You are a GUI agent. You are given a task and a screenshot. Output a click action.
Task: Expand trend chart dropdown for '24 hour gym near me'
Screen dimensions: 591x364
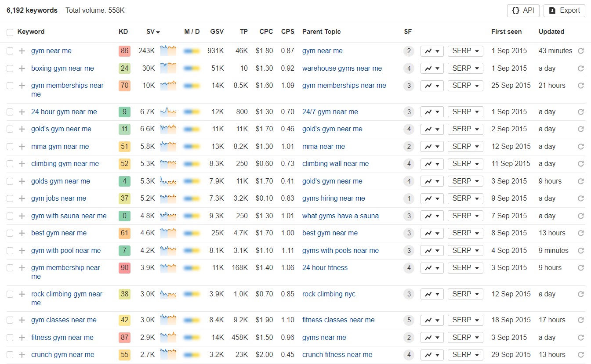tap(432, 112)
